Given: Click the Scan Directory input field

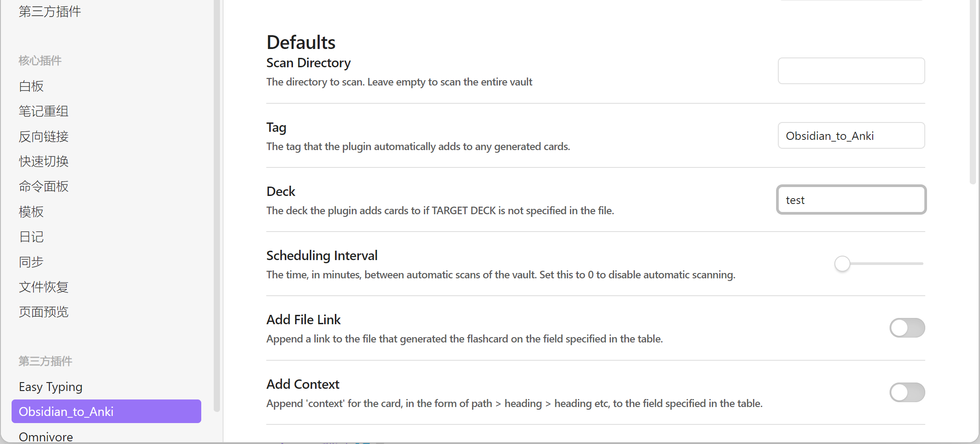Looking at the screenshot, I should pos(851,71).
